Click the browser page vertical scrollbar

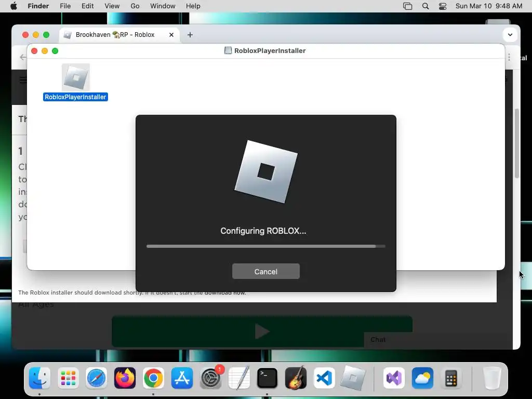[517, 143]
